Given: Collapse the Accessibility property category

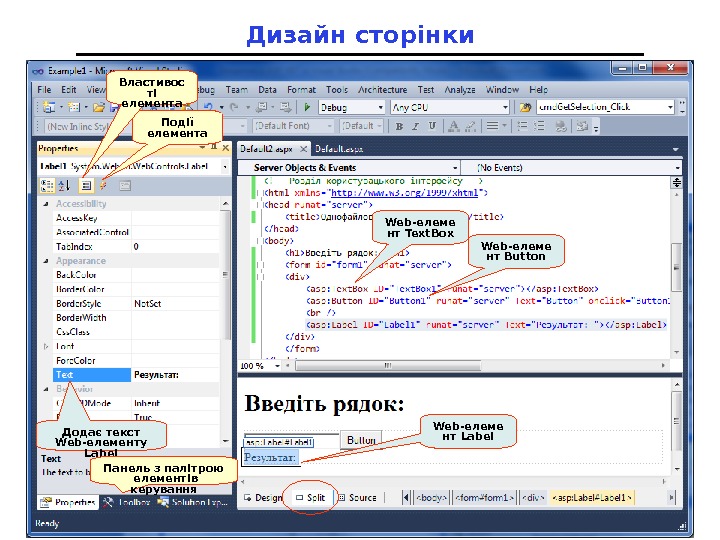Looking at the screenshot, I should (x=45, y=204).
